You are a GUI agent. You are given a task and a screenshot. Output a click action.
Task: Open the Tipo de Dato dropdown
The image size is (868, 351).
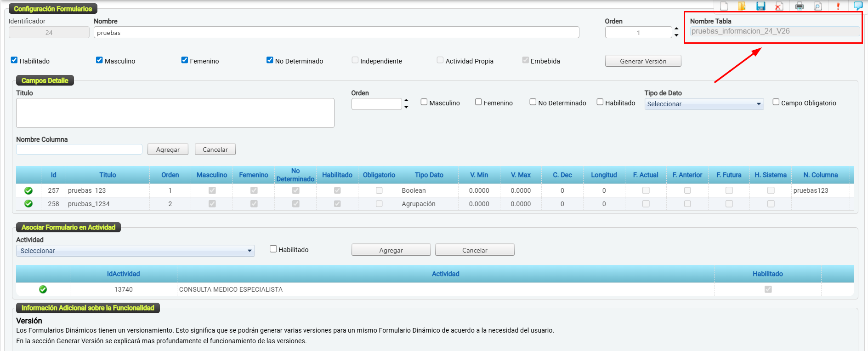point(703,104)
